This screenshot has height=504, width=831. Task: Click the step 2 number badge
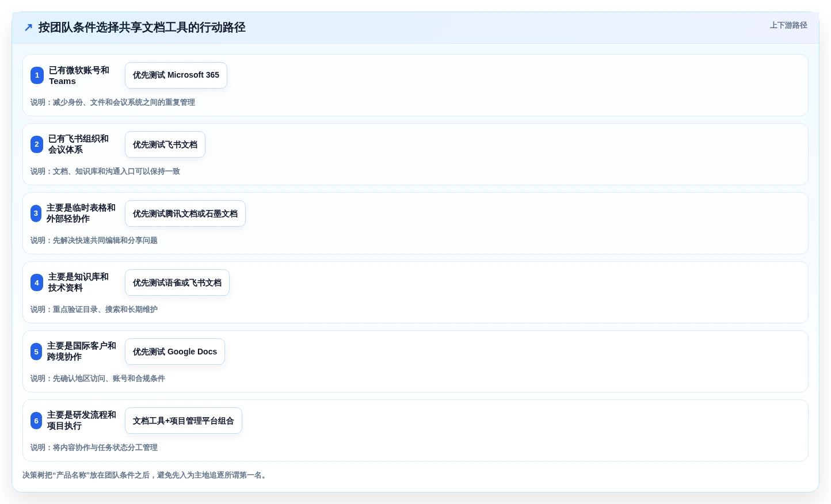pyautogui.click(x=37, y=144)
